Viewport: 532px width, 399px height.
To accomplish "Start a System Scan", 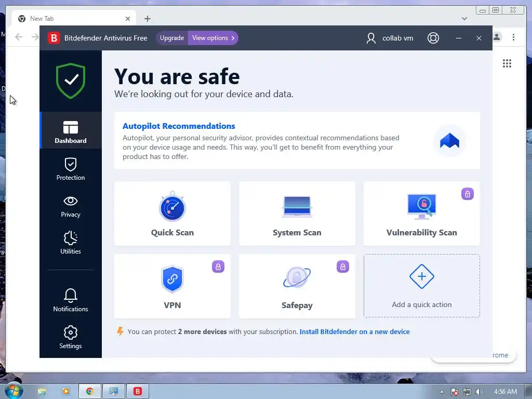I will (x=297, y=214).
